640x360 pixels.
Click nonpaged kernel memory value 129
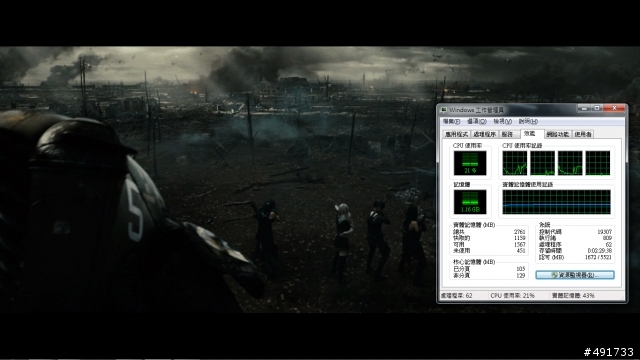[x=520, y=276]
